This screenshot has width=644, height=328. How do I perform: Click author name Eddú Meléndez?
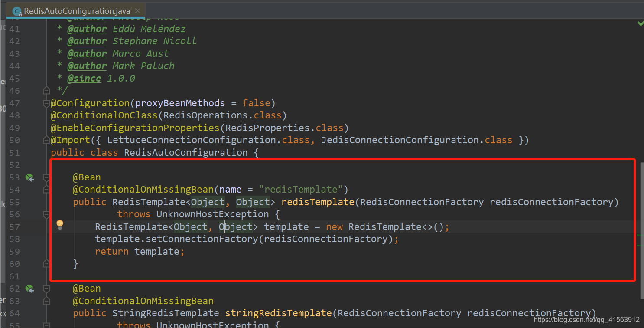[x=149, y=29]
